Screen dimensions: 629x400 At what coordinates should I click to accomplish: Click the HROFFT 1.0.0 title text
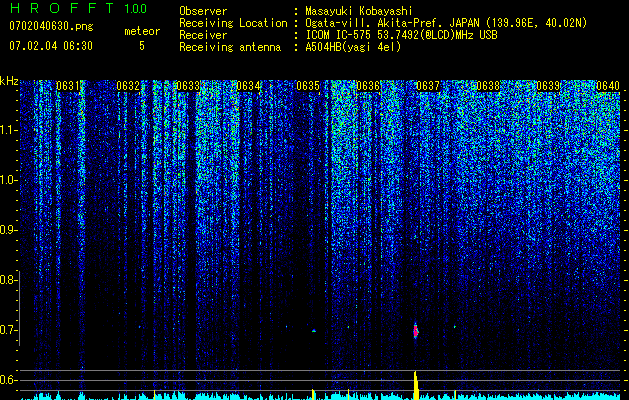(x=79, y=8)
